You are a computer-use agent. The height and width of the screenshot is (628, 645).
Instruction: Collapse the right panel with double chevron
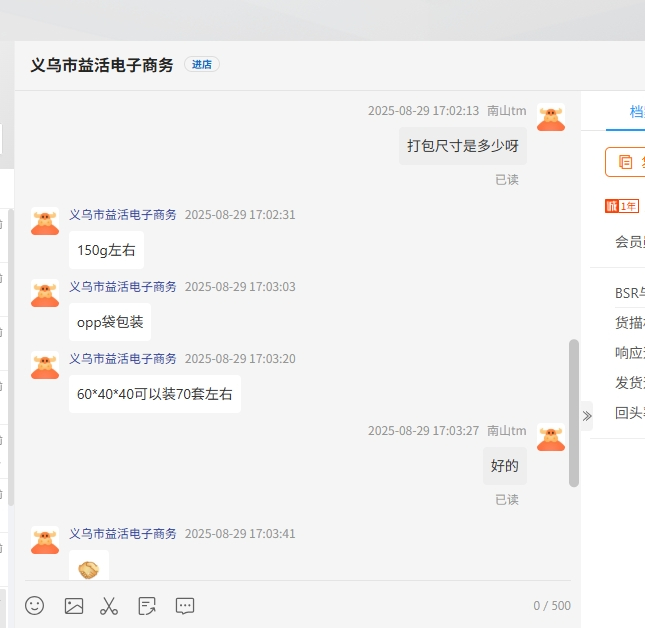[587, 416]
